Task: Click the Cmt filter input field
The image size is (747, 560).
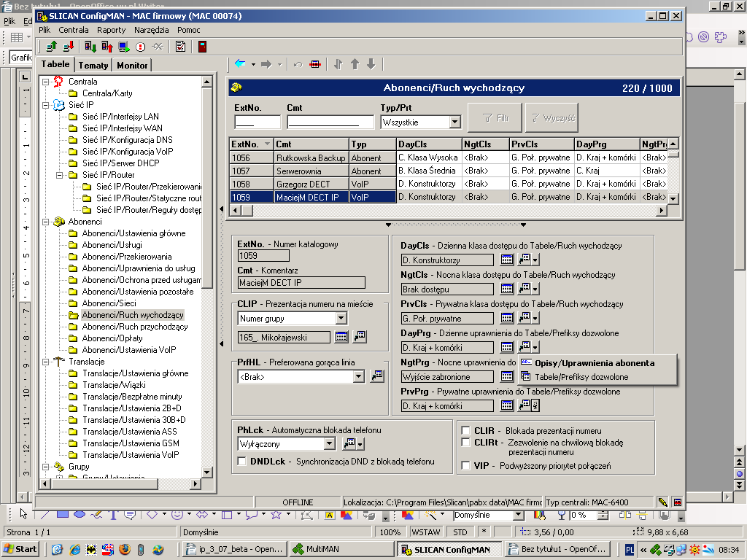Action: tap(330, 122)
